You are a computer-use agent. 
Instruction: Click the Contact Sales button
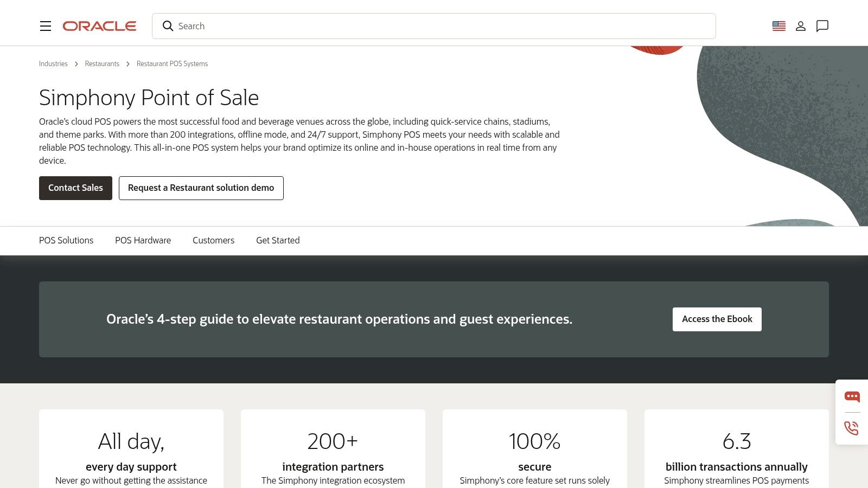point(75,188)
